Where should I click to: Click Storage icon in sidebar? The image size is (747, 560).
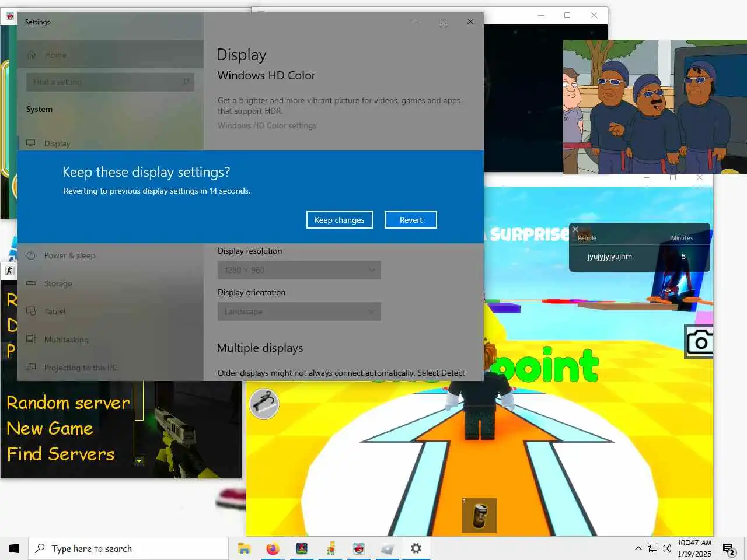[31, 283]
